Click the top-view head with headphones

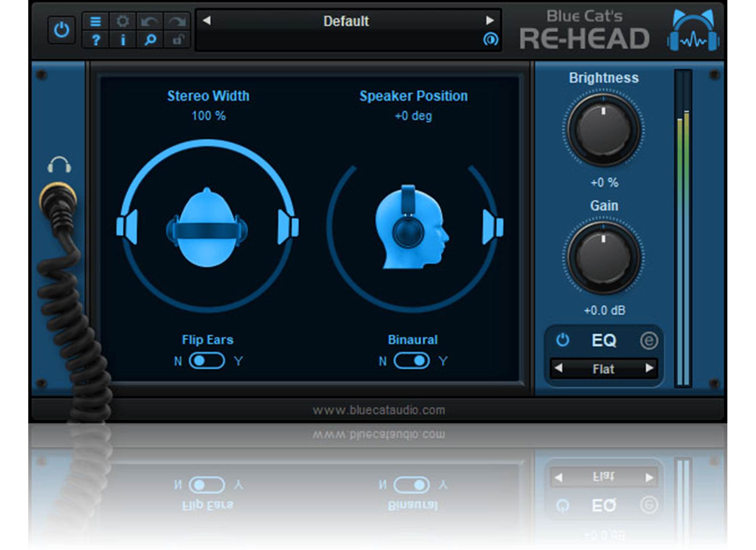coord(207,228)
